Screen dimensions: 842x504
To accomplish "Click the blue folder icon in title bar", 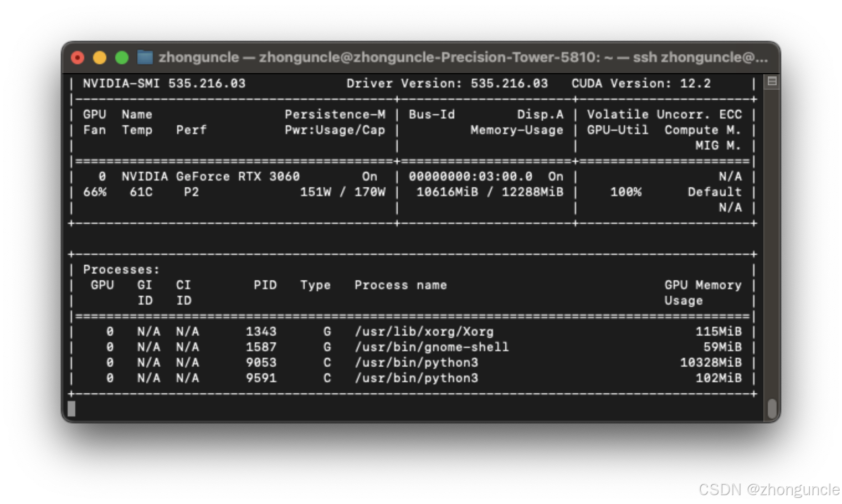I will [145, 57].
